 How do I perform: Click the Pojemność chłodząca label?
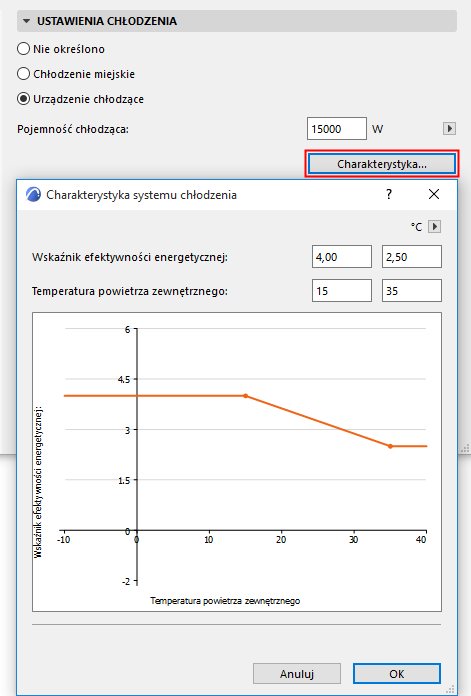pyautogui.click(x=73, y=129)
